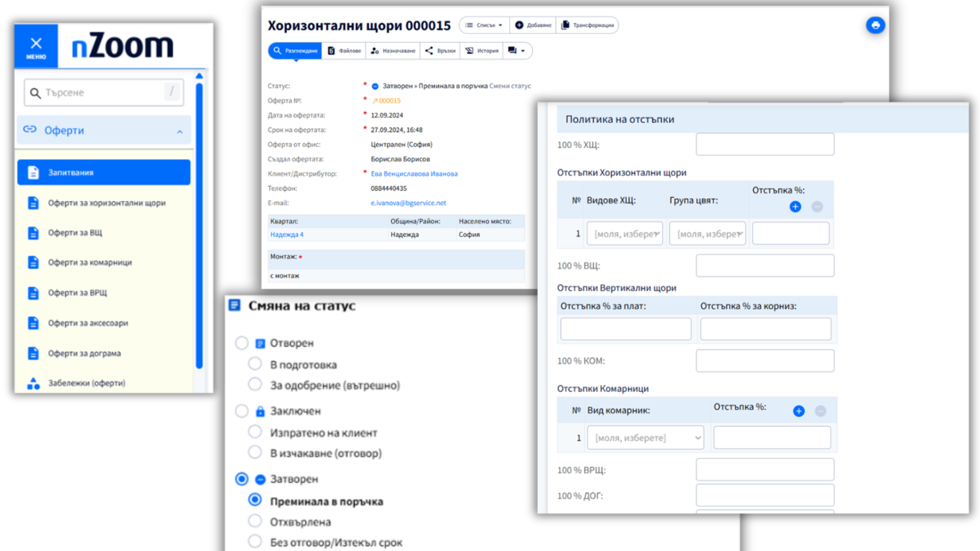Click the shapes icon beside Забележки (оферти)
Viewport: 980px width, 551px height.
33,383
